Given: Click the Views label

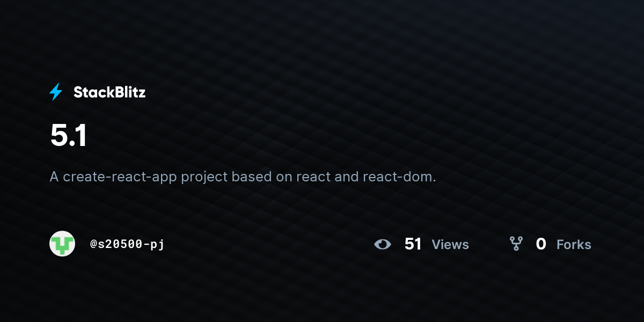Looking at the screenshot, I should tap(450, 245).
